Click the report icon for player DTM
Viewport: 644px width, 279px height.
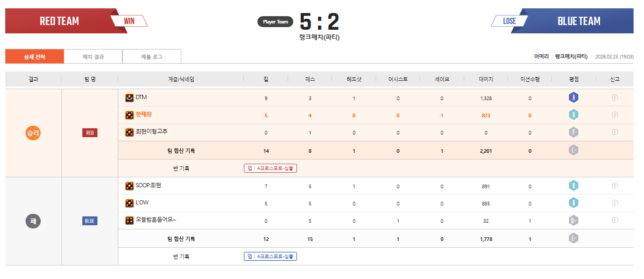[x=614, y=98]
